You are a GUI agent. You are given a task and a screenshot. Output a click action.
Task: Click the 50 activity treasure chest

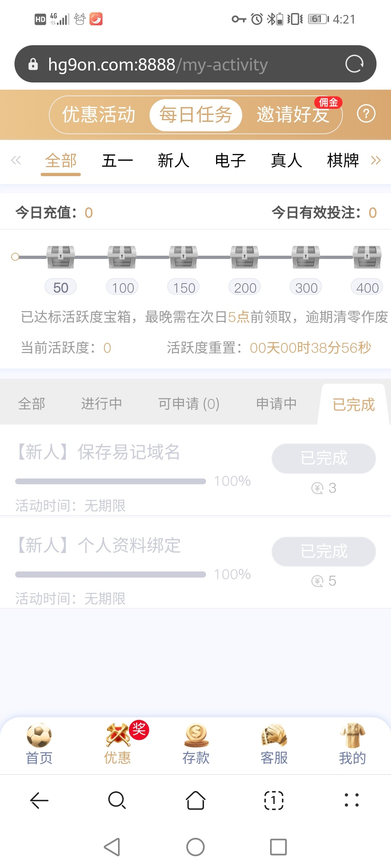tap(60, 257)
